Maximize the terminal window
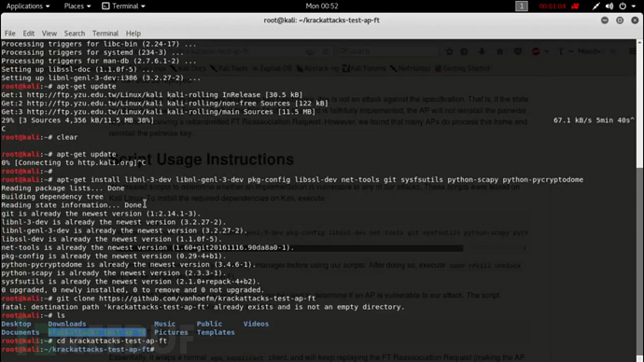This screenshot has width=644, height=362. pyautogui.click(x=620, y=21)
